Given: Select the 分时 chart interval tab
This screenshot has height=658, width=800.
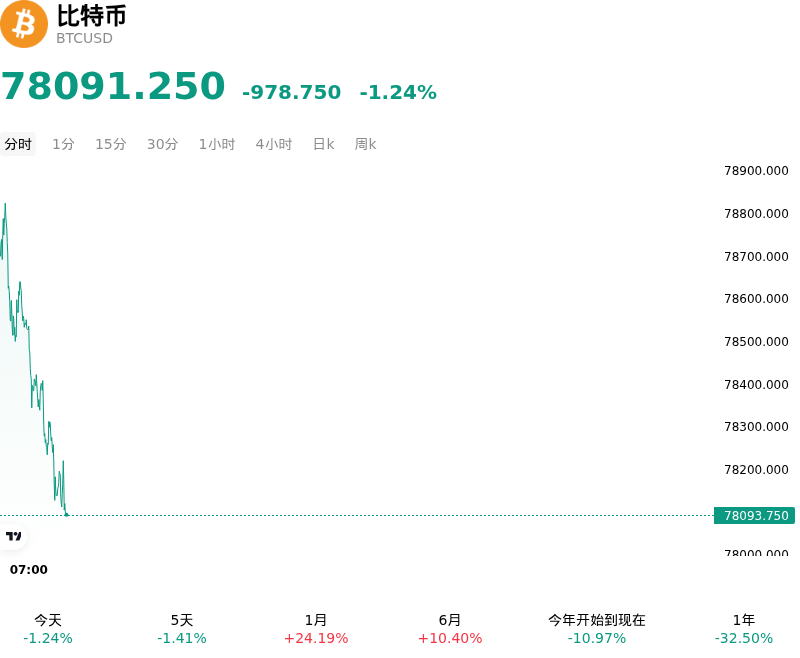Looking at the screenshot, I should (x=18, y=144).
